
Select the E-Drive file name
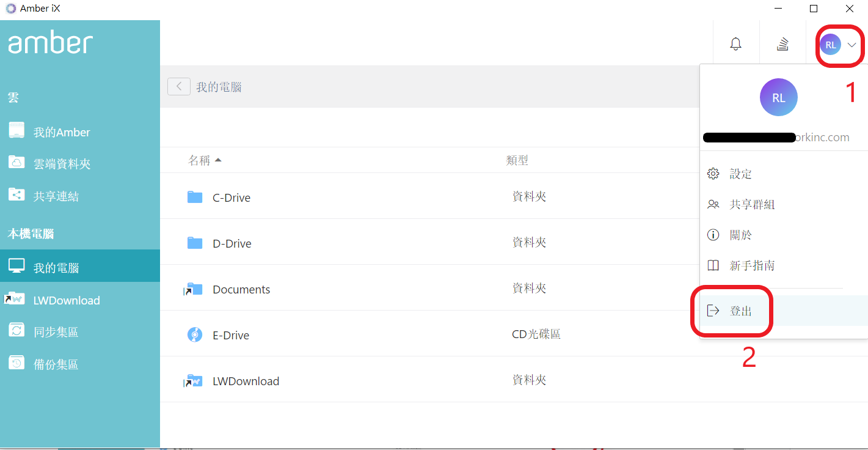coord(231,335)
